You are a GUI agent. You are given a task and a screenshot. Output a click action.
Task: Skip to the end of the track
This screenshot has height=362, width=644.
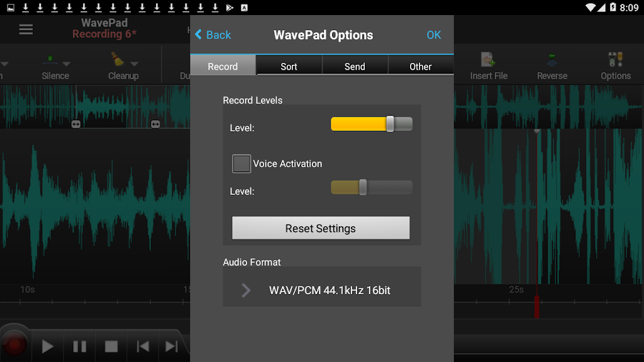coord(171,346)
